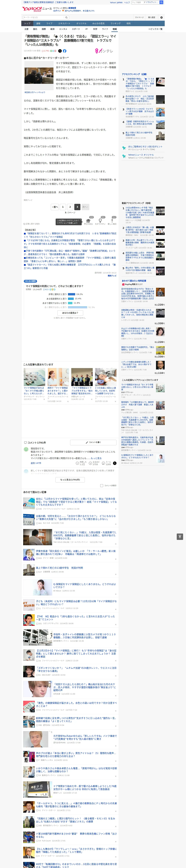186x868 pixels.
Task: Share the article on Facebook
Action: [64, 51]
